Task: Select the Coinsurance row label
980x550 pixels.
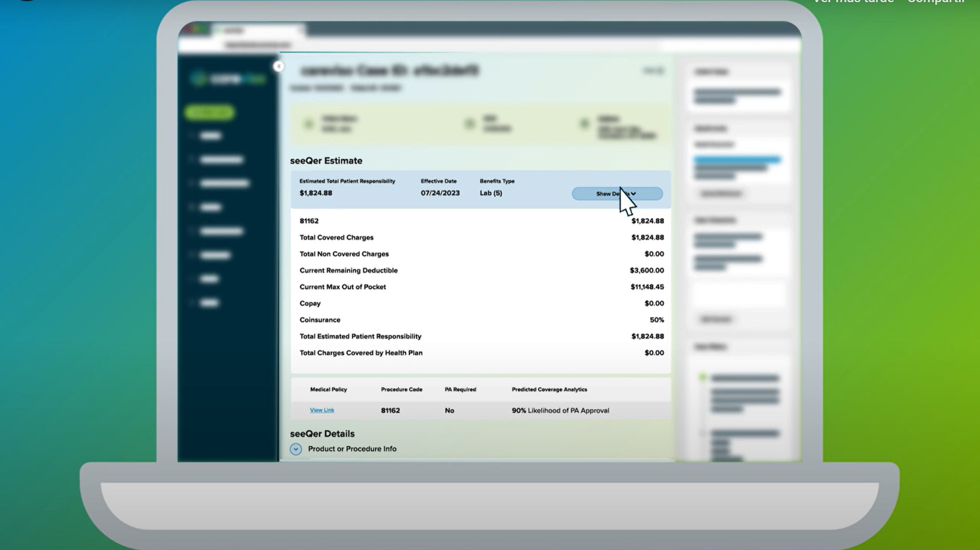Action: tap(320, 320)
